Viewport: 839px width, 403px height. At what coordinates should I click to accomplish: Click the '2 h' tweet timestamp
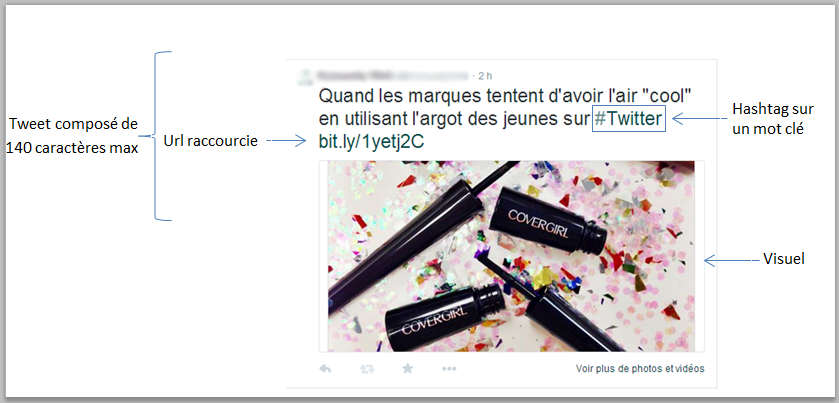pos(486,75)
